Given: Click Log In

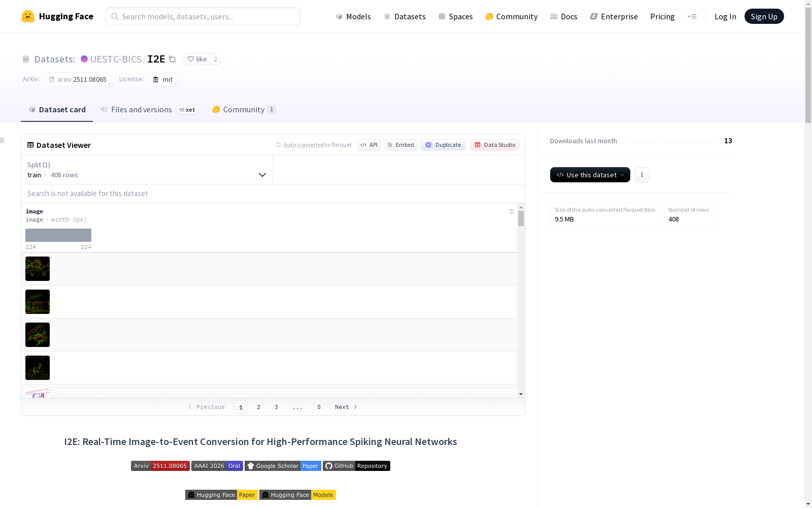Looking at the screenshot, I should [725, 16].
